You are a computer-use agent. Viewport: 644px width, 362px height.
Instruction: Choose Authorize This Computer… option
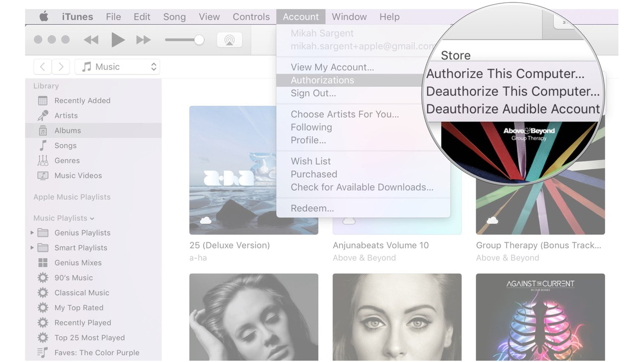click(505, 74)
